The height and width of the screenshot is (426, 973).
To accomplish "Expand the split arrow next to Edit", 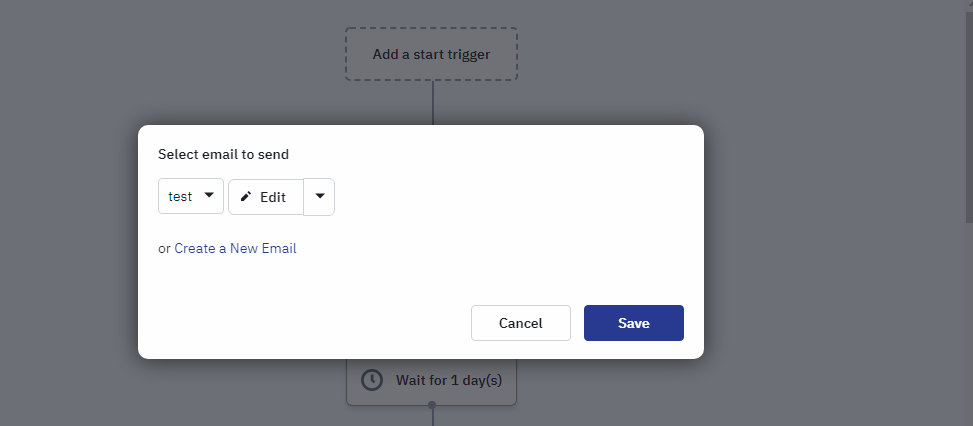I will click(x=319, y=197).
